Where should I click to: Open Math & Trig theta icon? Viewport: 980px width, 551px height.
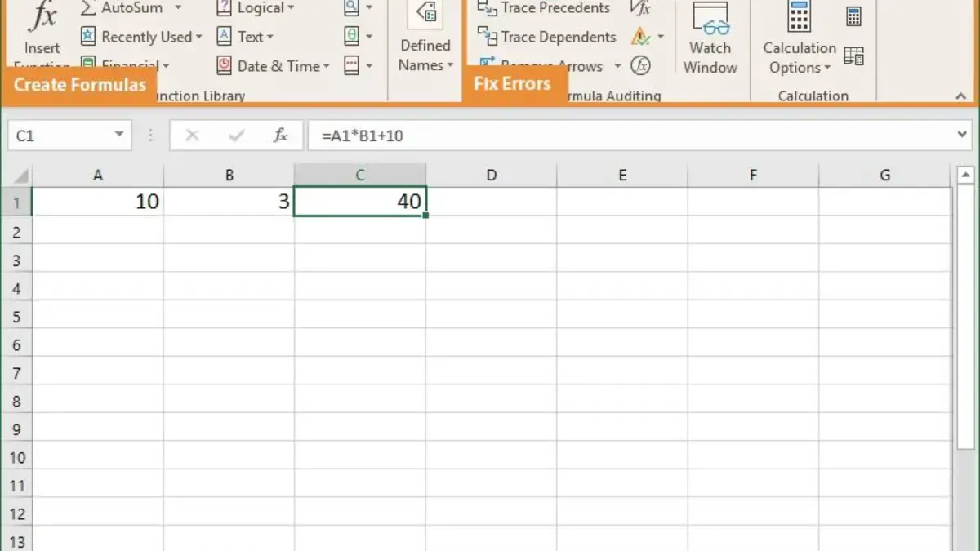351,37
